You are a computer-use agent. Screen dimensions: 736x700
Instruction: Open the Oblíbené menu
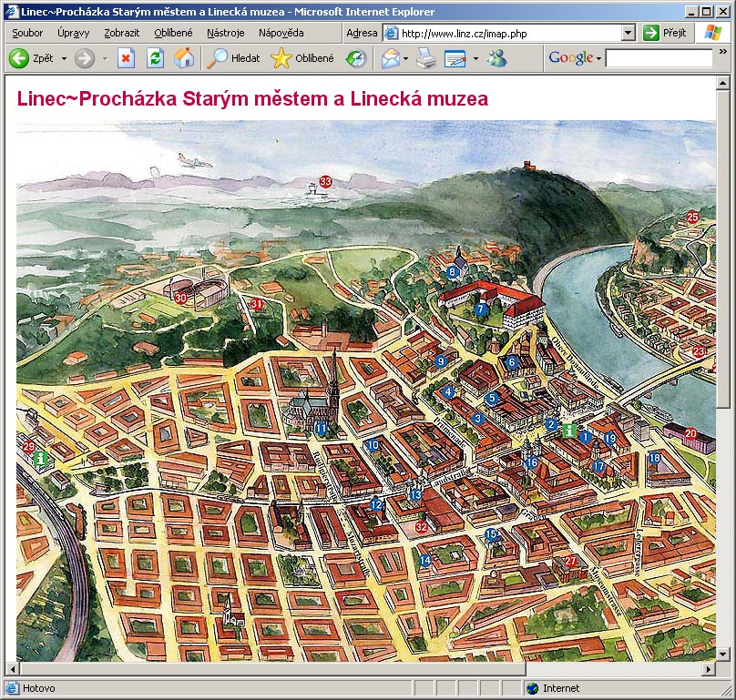[173, 33]
